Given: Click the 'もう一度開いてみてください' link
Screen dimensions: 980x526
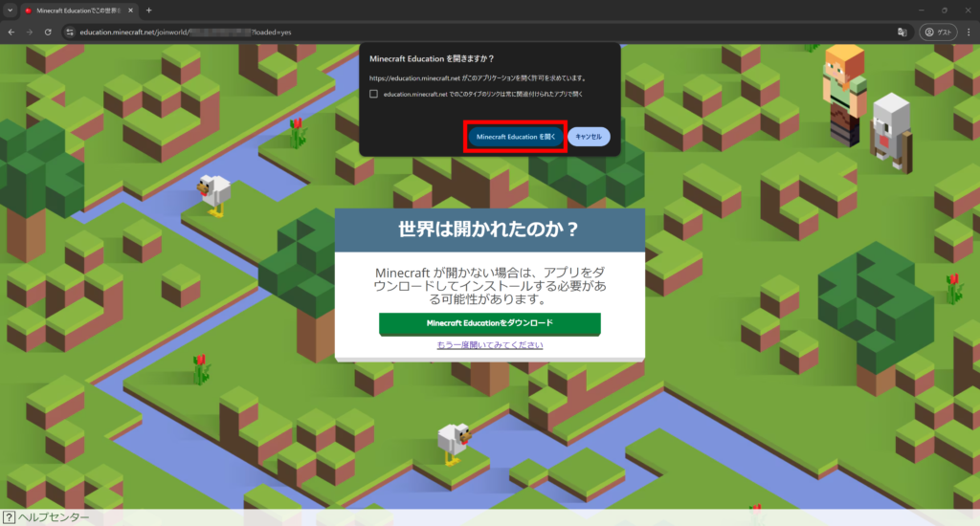Looking at the screenshot, I should click(489, 344).
